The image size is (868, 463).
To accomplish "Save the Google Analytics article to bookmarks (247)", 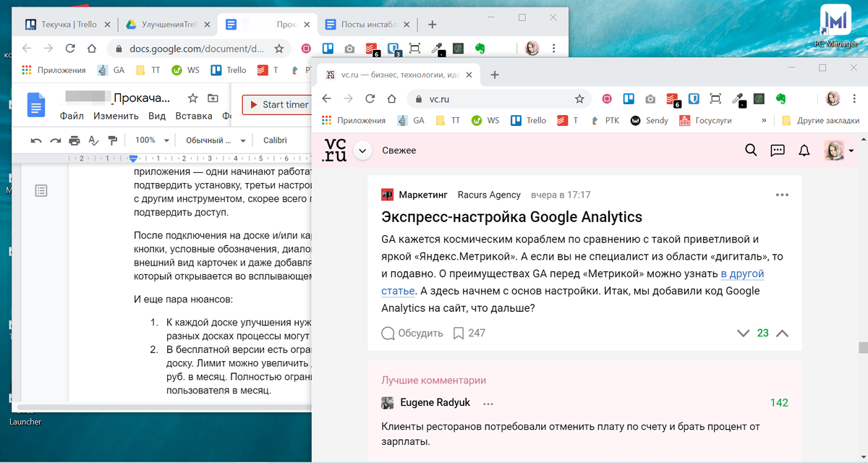I will click(469, 333).
